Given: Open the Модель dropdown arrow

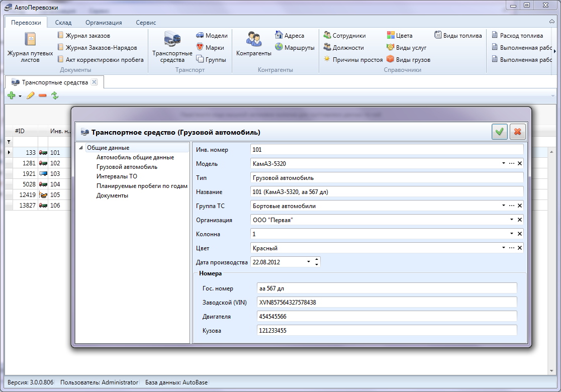Looking at the screenshot, I should click(503, 163).
